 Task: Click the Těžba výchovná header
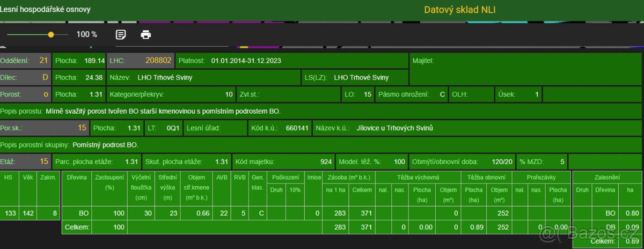(x=419, y=177)
